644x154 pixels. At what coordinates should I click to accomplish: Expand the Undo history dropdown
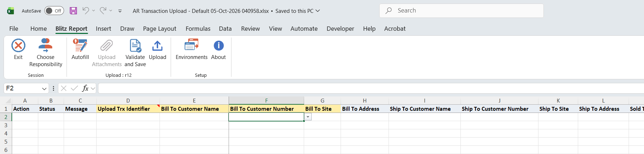(x=93, y=11)
